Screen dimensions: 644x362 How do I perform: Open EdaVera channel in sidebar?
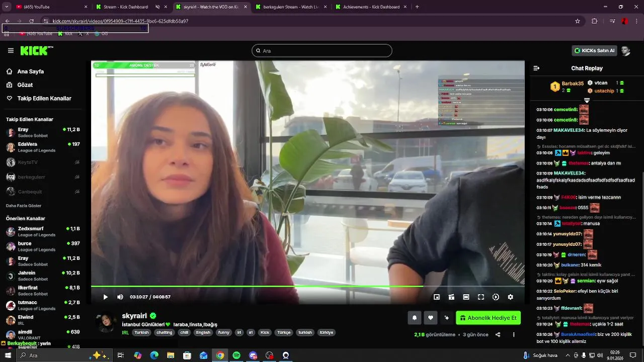pos(43,147)
